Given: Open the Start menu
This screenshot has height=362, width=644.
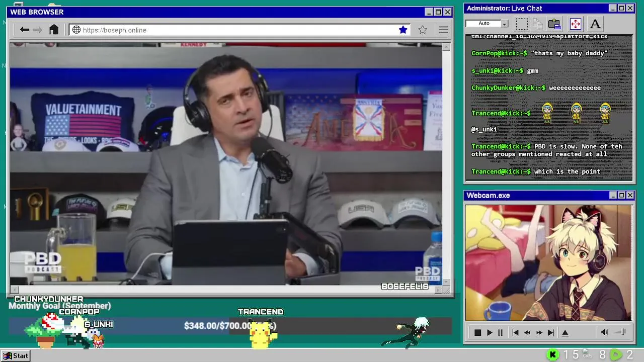Looking at the screenshot, I should click(16, 355).
